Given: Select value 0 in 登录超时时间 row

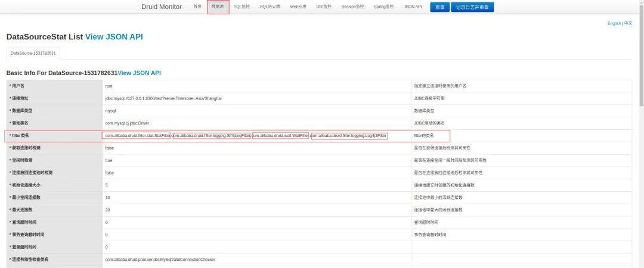Looking at the screenshot, I should 106,247.
